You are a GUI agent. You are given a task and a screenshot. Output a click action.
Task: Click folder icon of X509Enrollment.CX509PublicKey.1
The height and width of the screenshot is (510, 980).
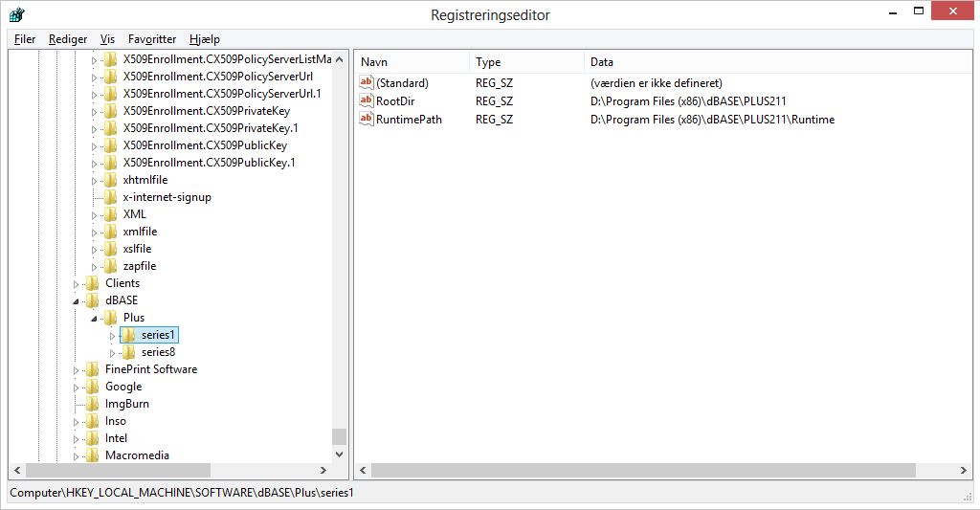(x=110, y=163)
